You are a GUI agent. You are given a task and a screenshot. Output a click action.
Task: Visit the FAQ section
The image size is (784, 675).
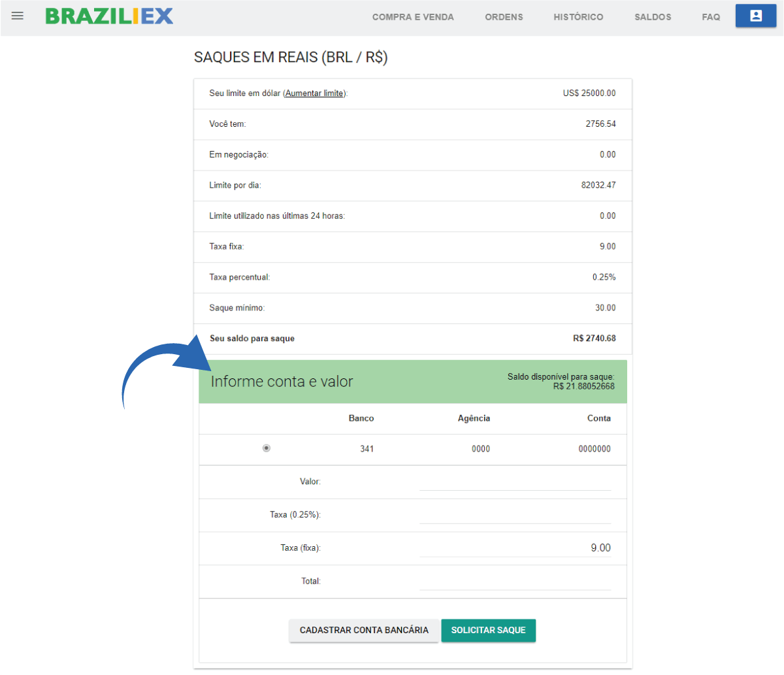711,17
